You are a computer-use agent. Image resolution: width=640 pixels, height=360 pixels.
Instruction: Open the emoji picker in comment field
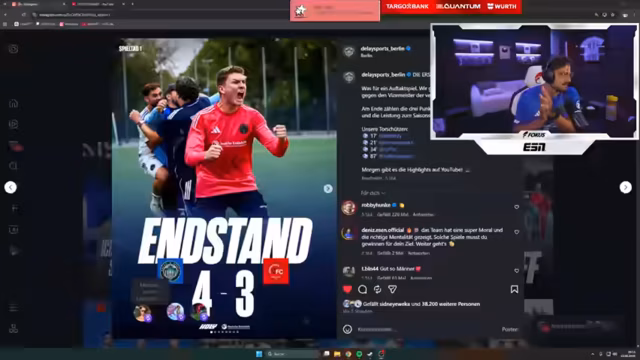[347, 329]
